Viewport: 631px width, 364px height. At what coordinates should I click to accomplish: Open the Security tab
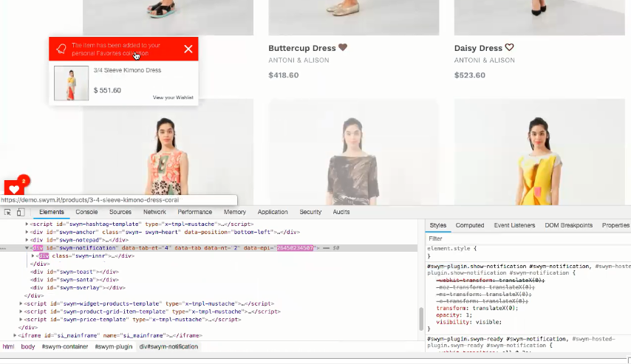310,212
